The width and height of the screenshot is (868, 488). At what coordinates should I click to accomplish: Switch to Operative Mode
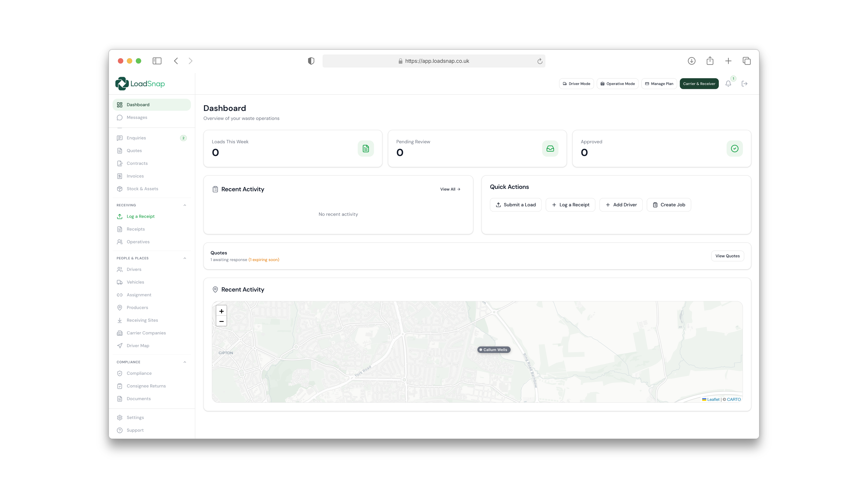(617, 84)
